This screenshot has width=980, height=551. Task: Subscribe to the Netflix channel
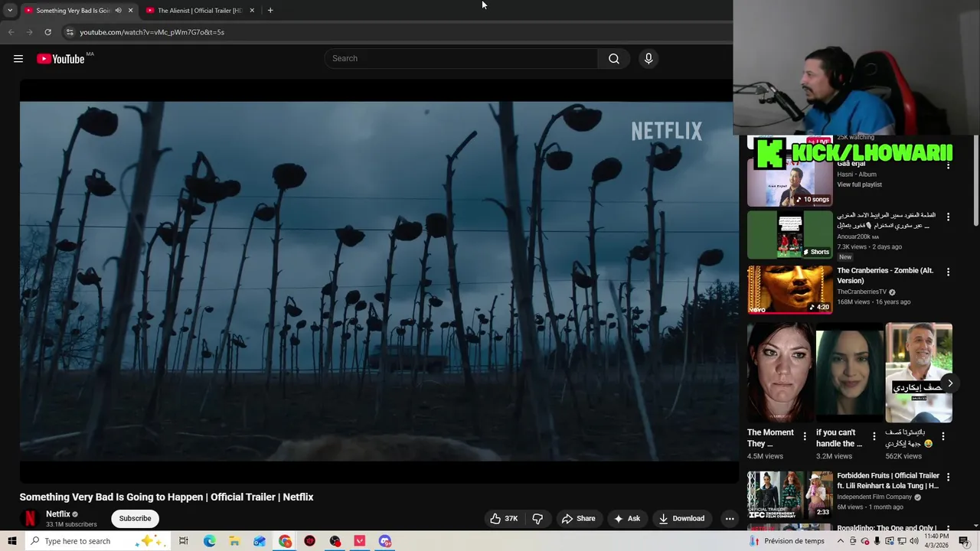tap(135, 518)
